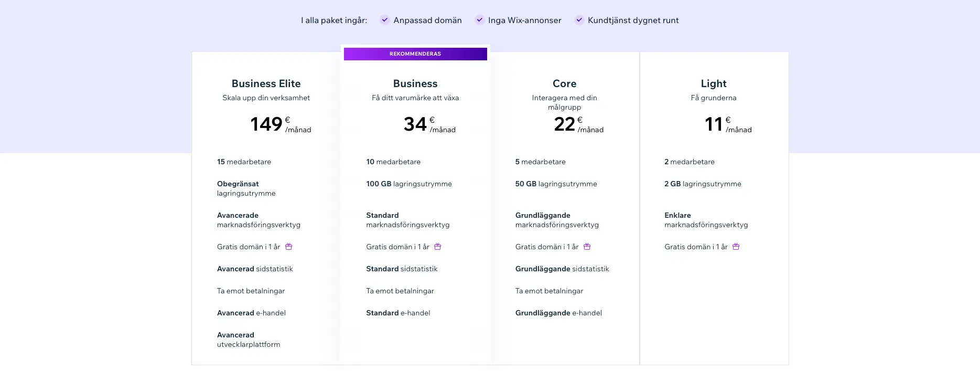The height and width of the screenshot is (371, 980).
Task: Click the gift icon in Business Elite plan
Action: (x=288, y=246)
